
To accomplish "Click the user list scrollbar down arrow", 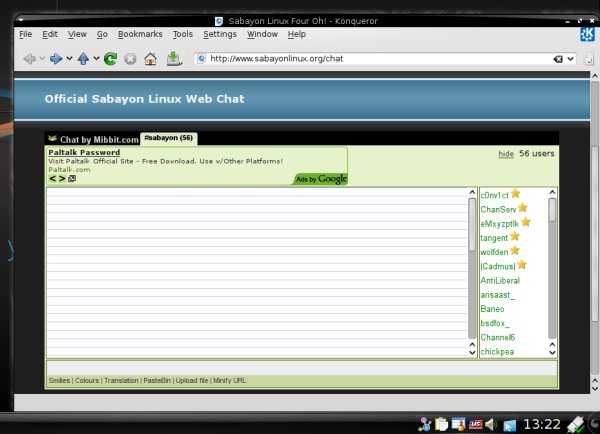I will pos(552,352).
